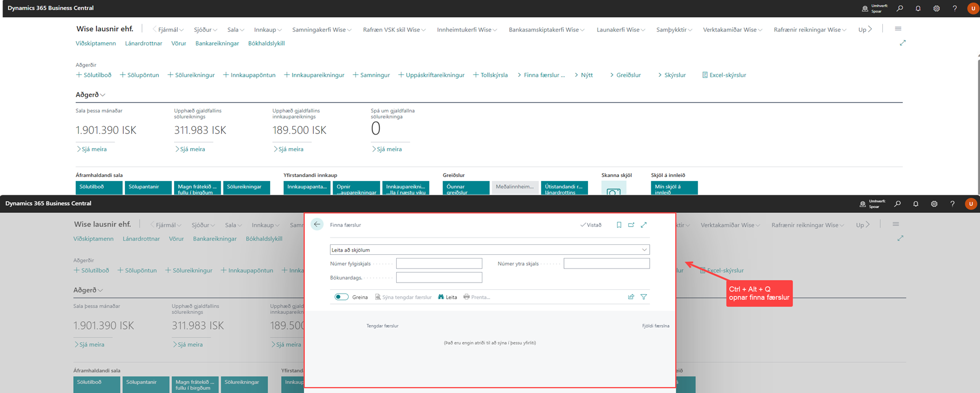Click the 189.500 ISK amount in undimmed role center
This screenshot has height=393, width=980.
tap(299, 130)
